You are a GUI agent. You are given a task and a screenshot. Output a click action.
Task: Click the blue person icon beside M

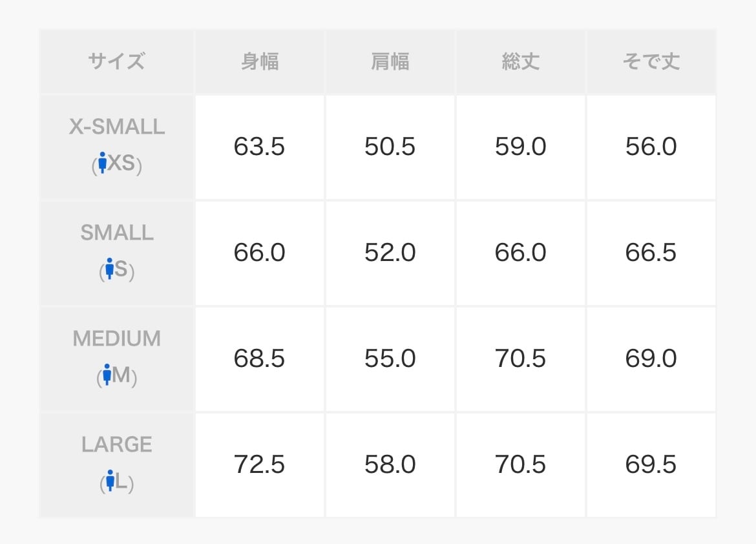(107, 375)
